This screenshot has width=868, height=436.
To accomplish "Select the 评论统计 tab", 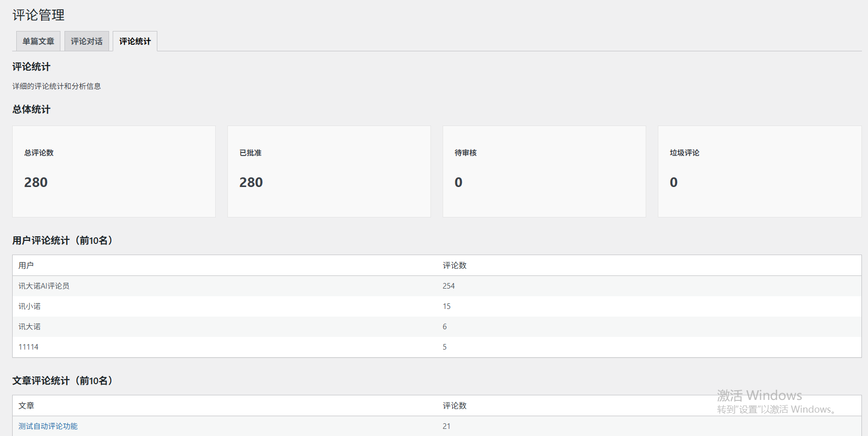I will tap(135, 41).
